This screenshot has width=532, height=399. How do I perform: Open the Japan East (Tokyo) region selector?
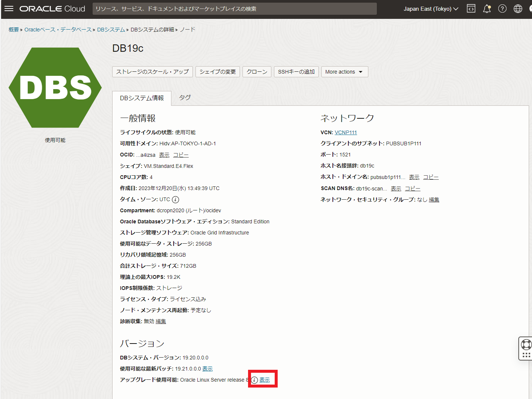[430, 9]
